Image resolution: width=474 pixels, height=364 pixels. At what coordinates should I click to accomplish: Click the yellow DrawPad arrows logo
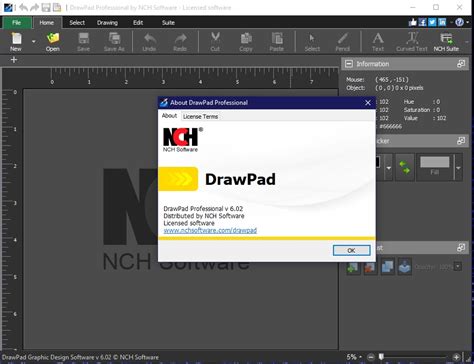[x=178, y=179]
